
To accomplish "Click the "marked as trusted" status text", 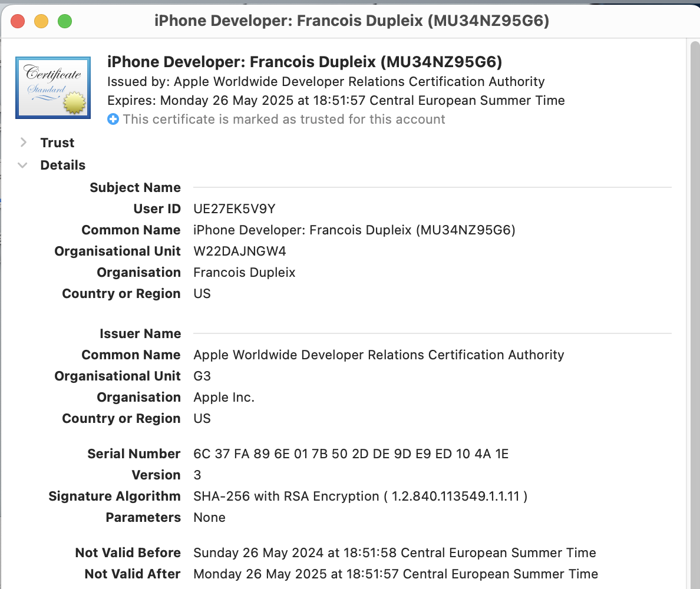I will (283, 119).
